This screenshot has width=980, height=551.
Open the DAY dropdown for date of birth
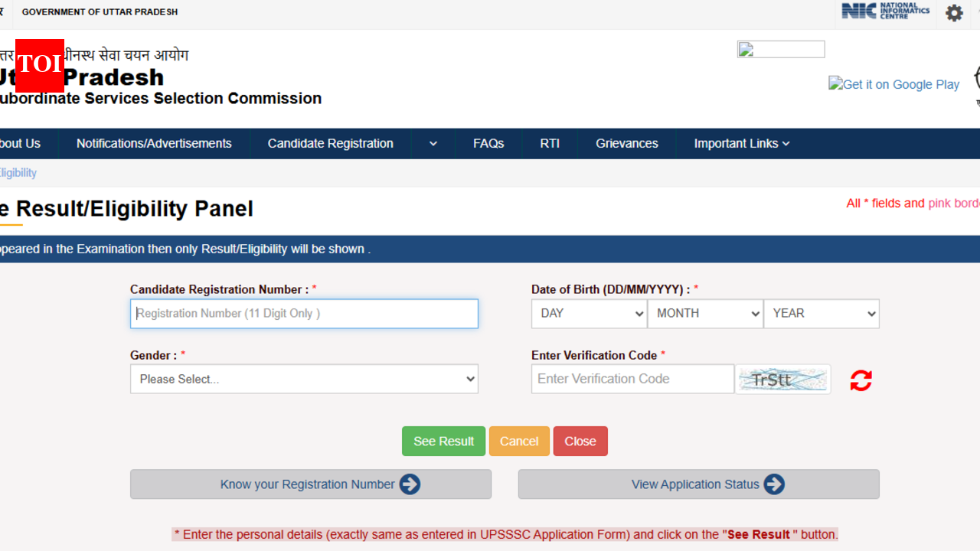click(589, 314)
